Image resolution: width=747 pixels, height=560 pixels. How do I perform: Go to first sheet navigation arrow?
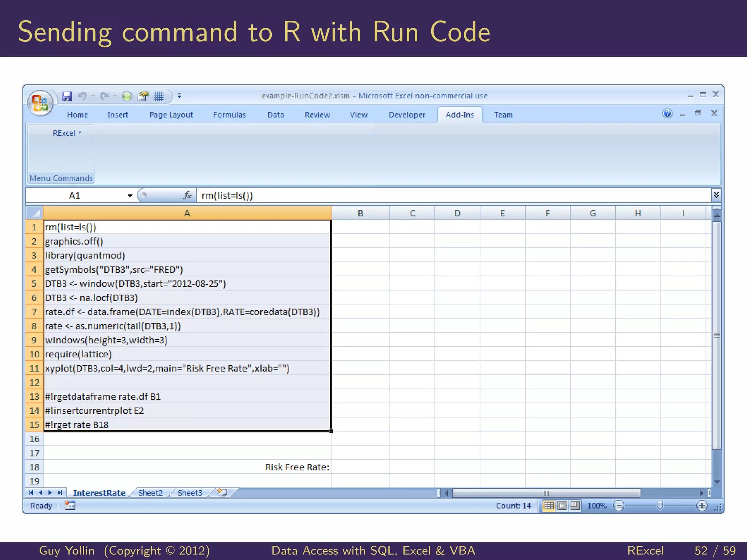31,493
